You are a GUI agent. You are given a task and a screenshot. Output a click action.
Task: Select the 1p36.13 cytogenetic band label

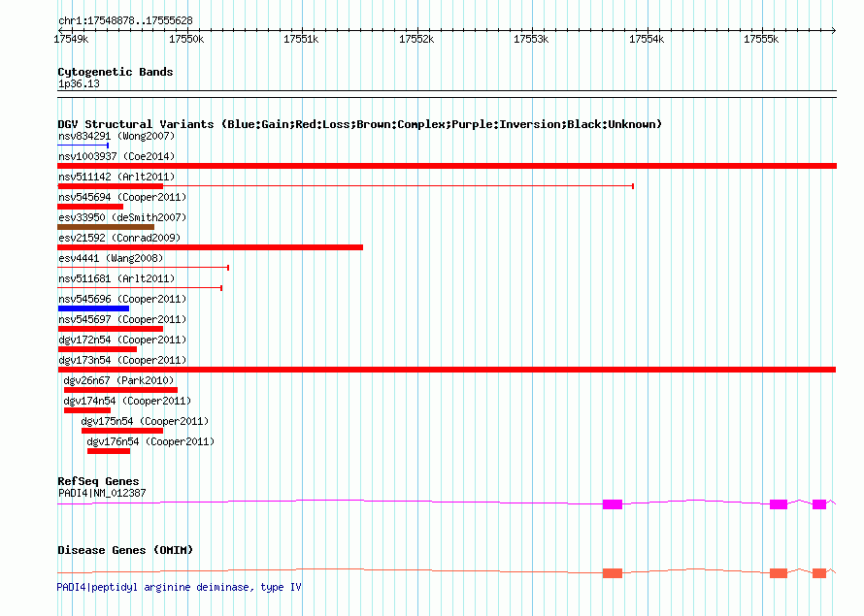pyautogui.click(x=79, y=83)
